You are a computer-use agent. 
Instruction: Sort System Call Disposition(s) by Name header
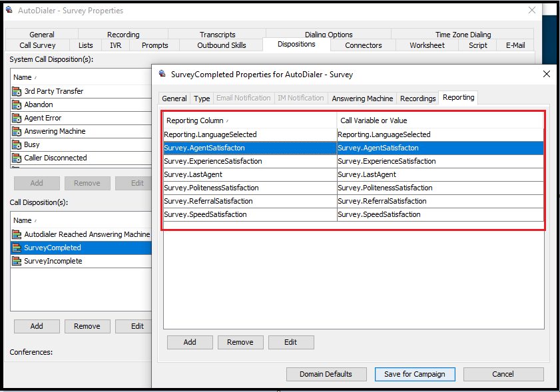(81, 77)
